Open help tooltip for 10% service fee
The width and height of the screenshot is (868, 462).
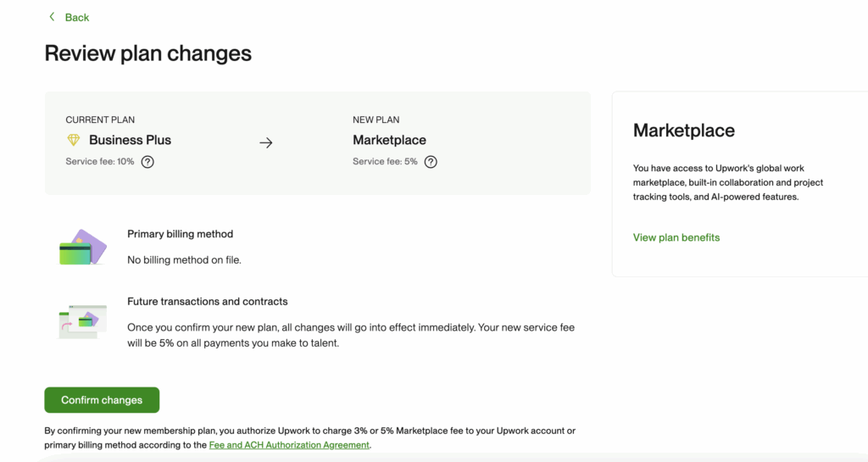pyautogui.click(x=147, y=162)
